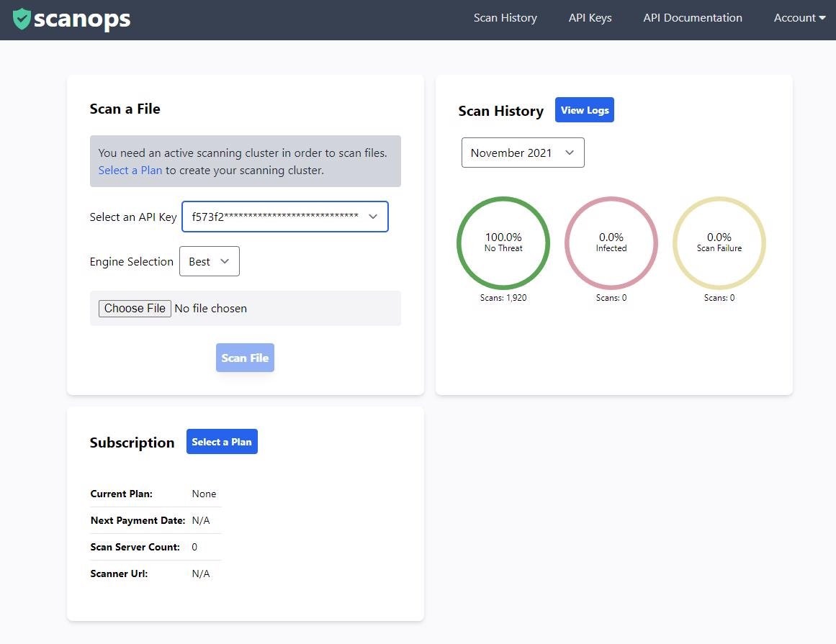The height and width of the screenshot is (644, 836).
Task: Click the Current Plan value 'None'
Action: (204, 494)
